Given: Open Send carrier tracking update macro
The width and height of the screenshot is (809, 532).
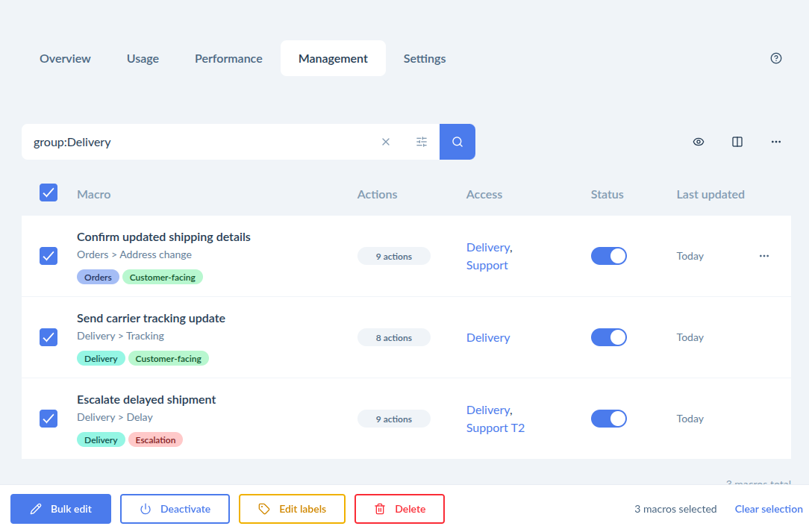Looking at the screenshot, I should tap(152, 319).
